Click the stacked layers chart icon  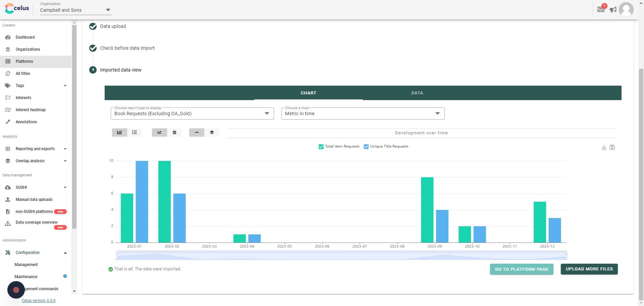click(212, 132)
